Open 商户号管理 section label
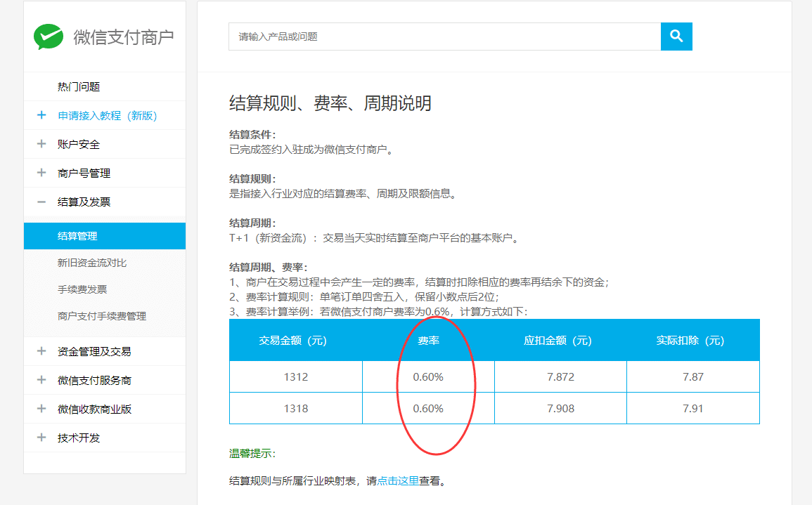The image size is (812, 505). [x=84, y=173]
